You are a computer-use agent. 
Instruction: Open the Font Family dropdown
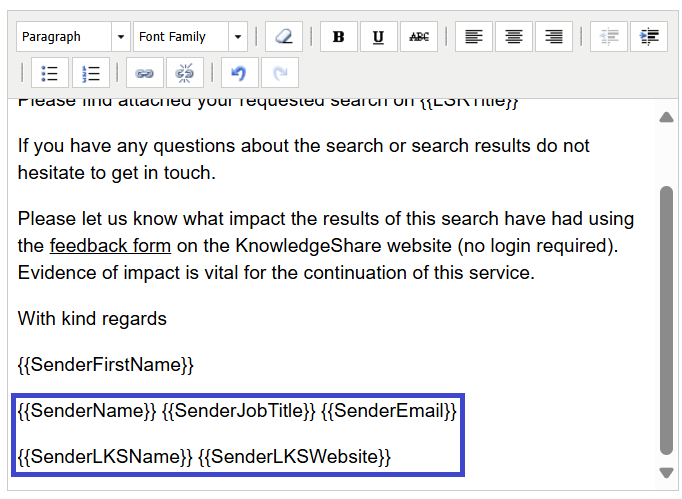tap(190, 37)
